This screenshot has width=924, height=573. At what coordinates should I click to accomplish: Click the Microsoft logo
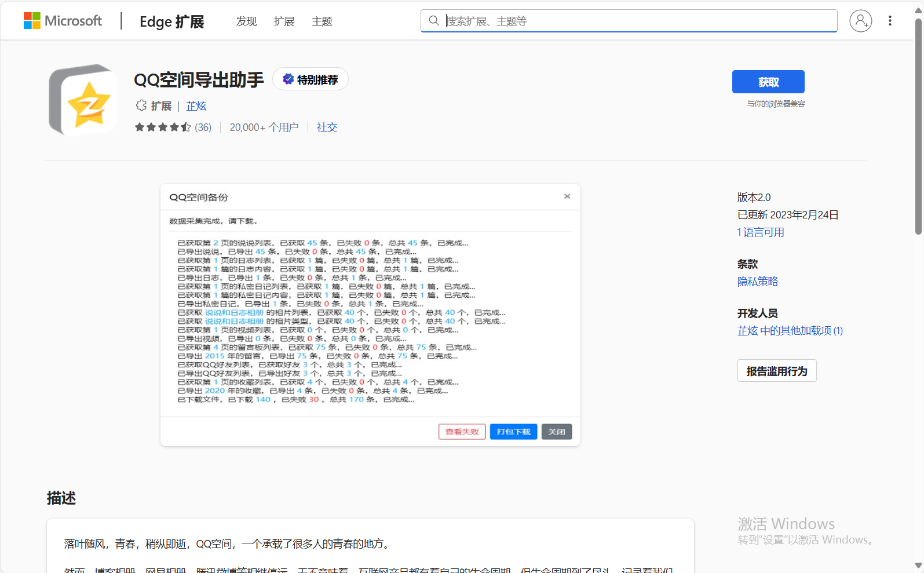point(63,21)
